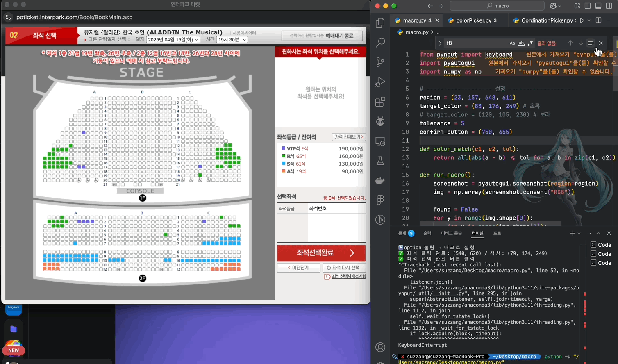The width and height of the screenshot is (618, 364).
Task: Open the Docker whale view
Action: (x=380, y=180)
